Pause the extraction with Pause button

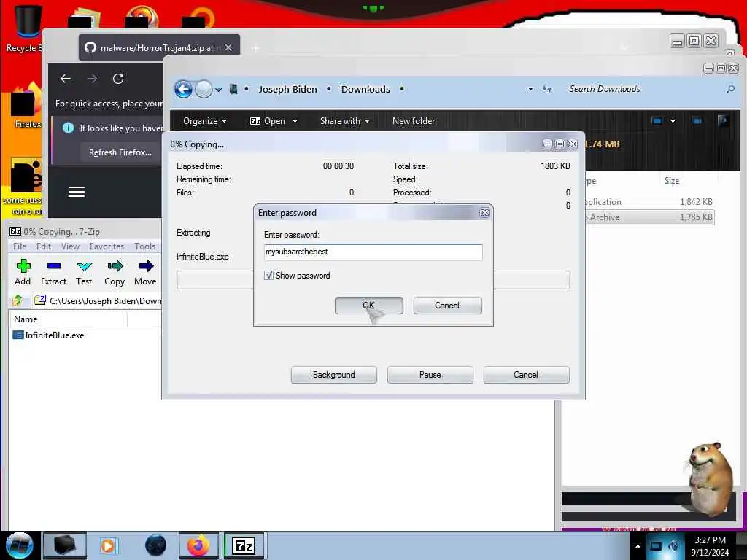click(430, 375)
